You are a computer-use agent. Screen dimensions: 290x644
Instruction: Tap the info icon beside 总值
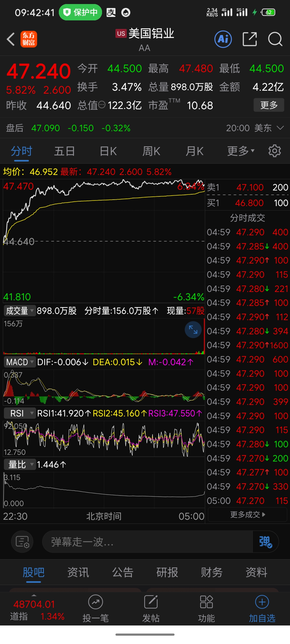pyautogui.click(x=102, y=105)
